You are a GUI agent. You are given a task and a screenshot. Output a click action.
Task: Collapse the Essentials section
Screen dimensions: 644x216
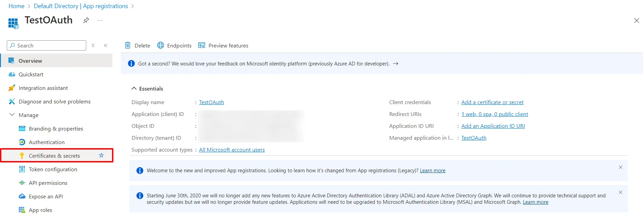click(x=134, y=88)
